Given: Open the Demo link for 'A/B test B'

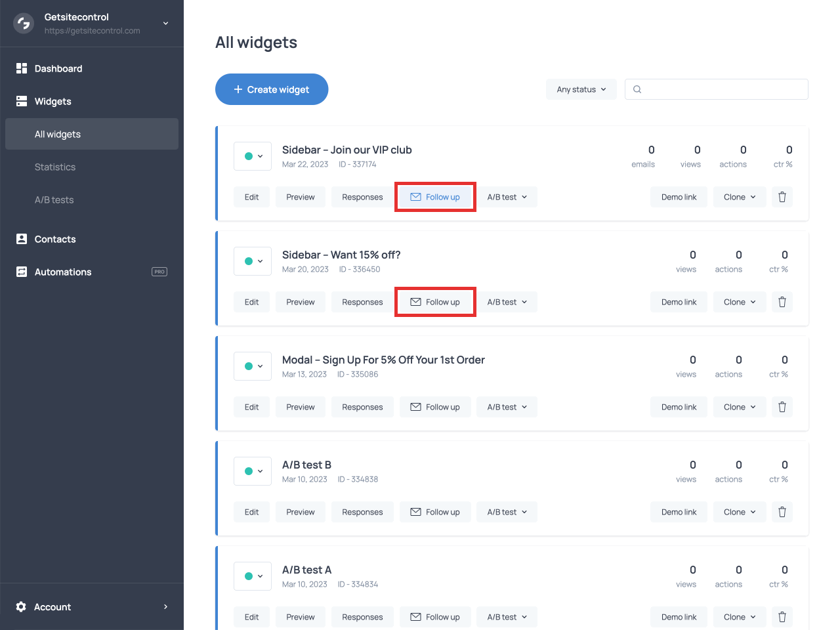Looking at the screenshot, I should pos(679,512).
